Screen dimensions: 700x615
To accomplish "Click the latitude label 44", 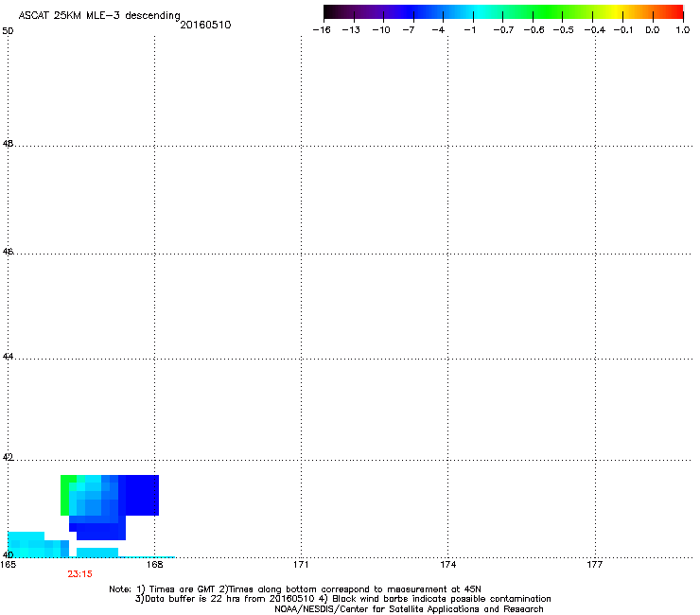I will click(8, 357).
